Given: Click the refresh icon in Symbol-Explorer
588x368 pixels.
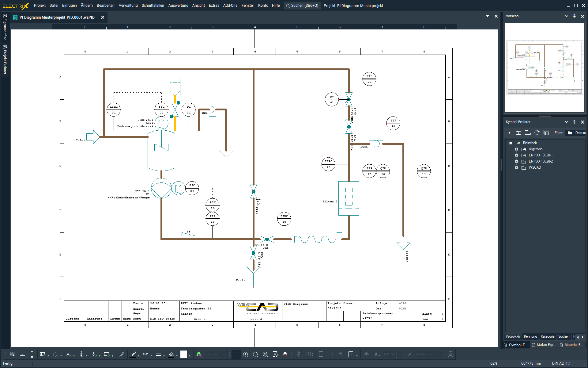Looking at the screenshot, I should click(x=537, y=133).
